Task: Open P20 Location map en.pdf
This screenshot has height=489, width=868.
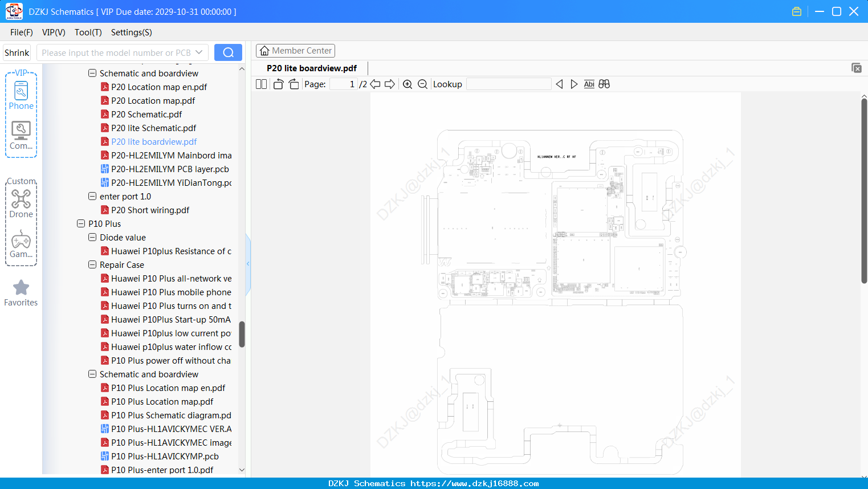Action: pos(159,87)
